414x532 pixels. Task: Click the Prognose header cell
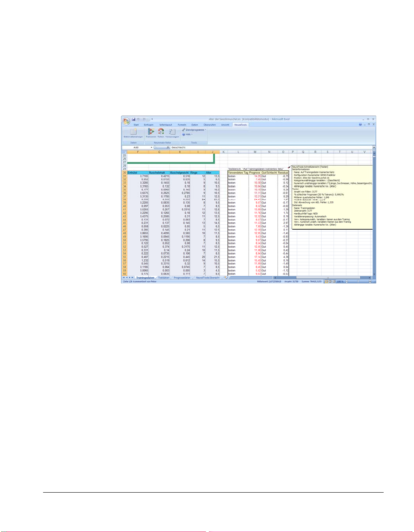255,173
